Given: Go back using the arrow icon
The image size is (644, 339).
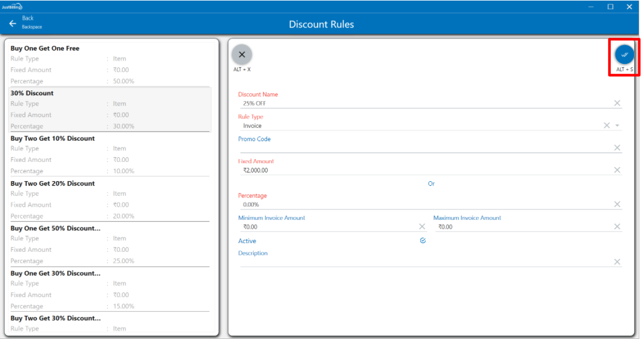Looking at the screenshot, I should tap(13, 23).
